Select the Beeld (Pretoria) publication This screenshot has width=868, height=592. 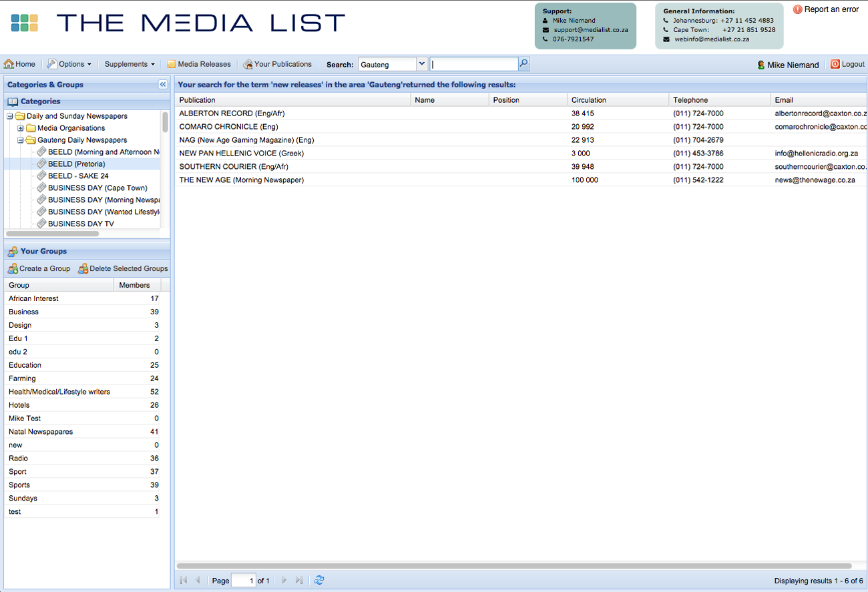(x=75, y=164)
